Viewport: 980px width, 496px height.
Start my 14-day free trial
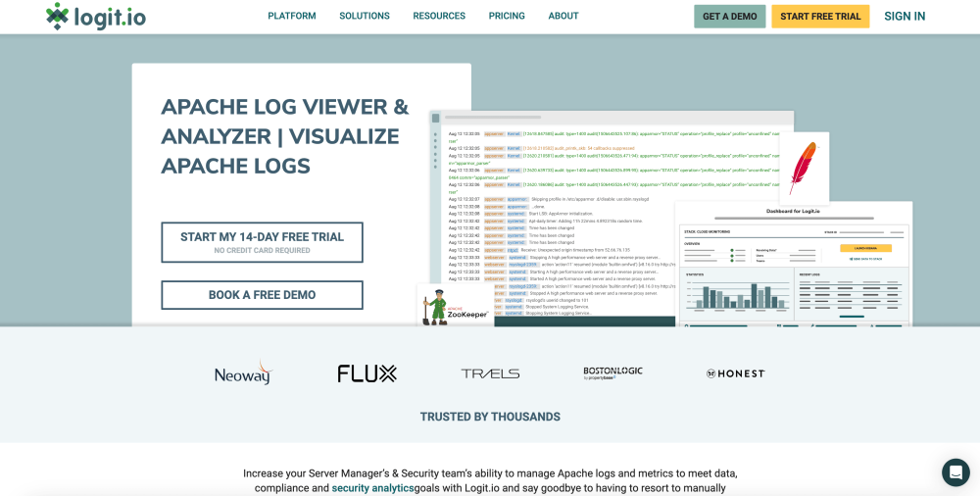(x=262, y=242)
